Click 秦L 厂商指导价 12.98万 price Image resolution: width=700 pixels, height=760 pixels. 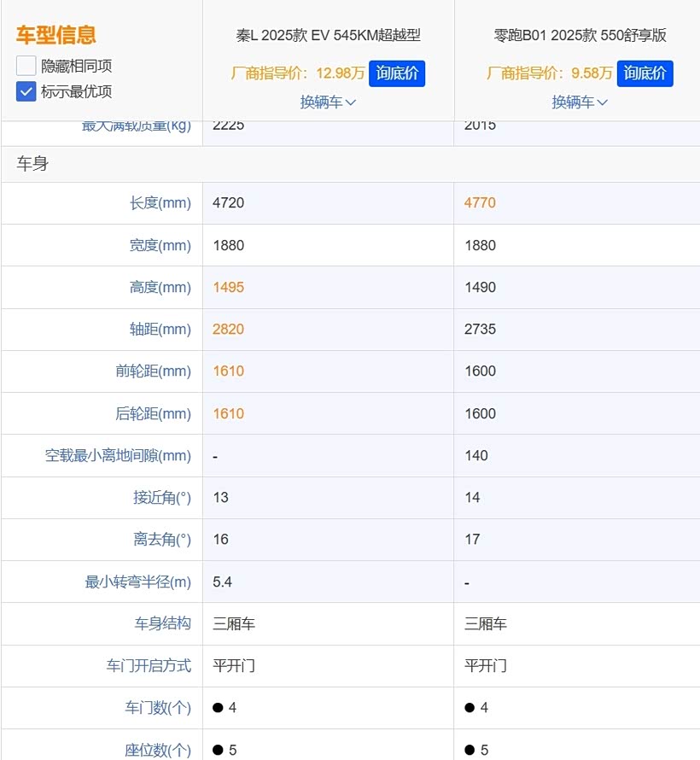(297, 73)
